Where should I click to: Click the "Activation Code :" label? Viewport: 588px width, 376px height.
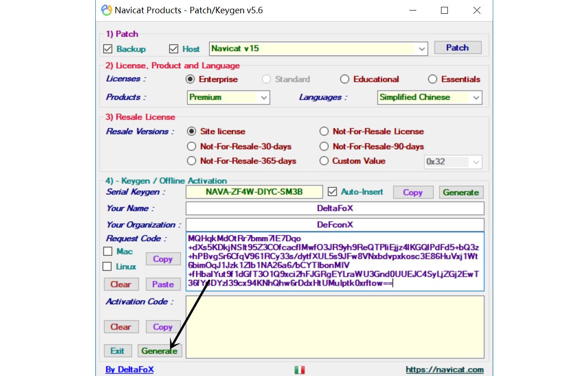point(140,301)
